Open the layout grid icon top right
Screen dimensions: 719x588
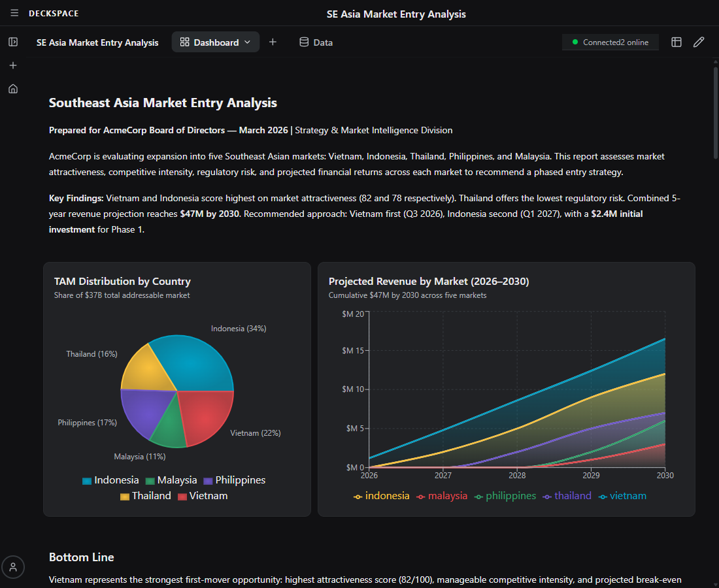pyautogui.click(x=677, y=42)
